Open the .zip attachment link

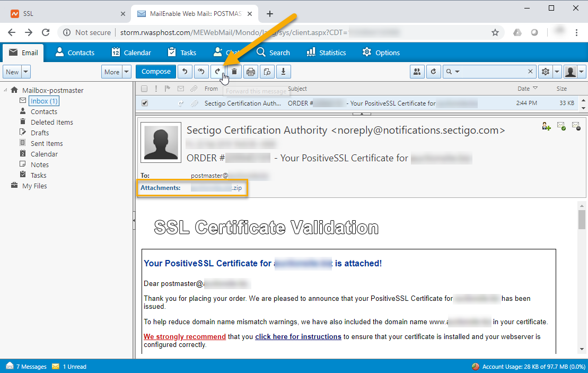216,188
